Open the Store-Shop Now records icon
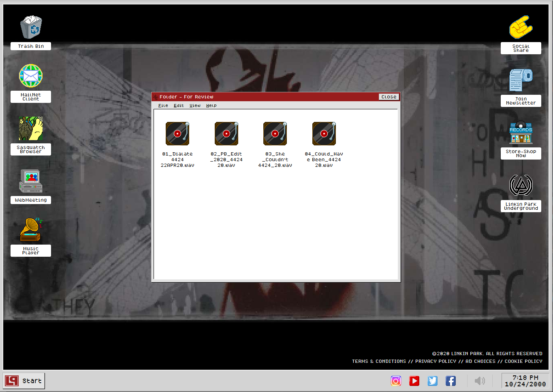The width and height of the screenshot is (553, 392). 521,132
